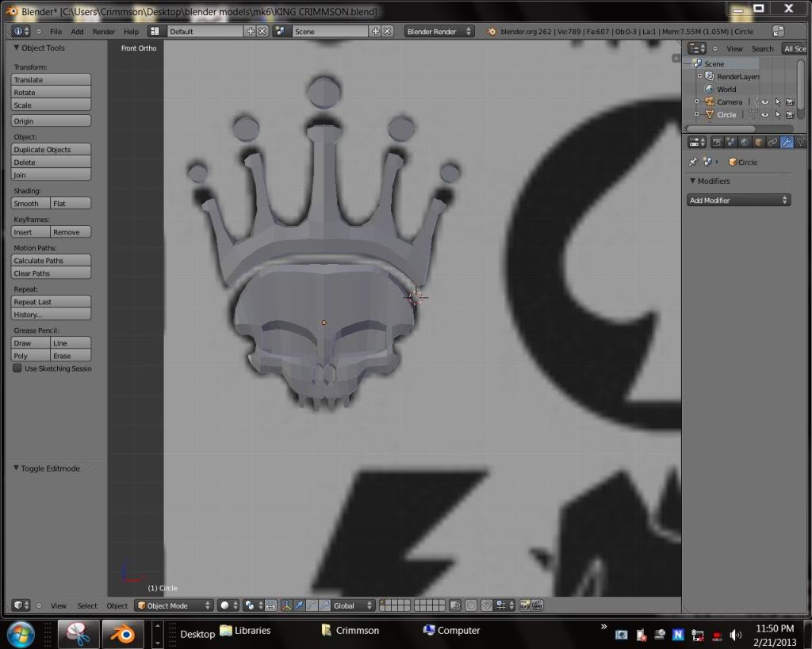Click the outliner vertical scrollbar

point(801,89)
